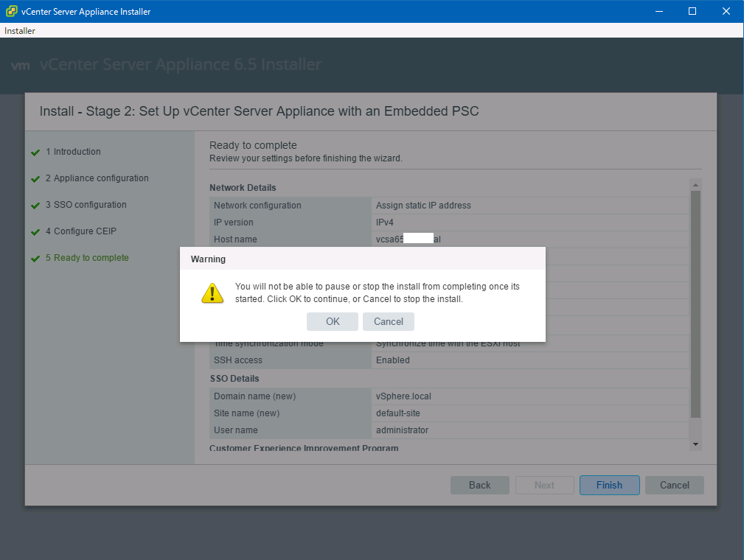Viewport: 744px width, 560px height.
Task: Click the 'Assign static IP address' value
Action: (x=423, y=206)
